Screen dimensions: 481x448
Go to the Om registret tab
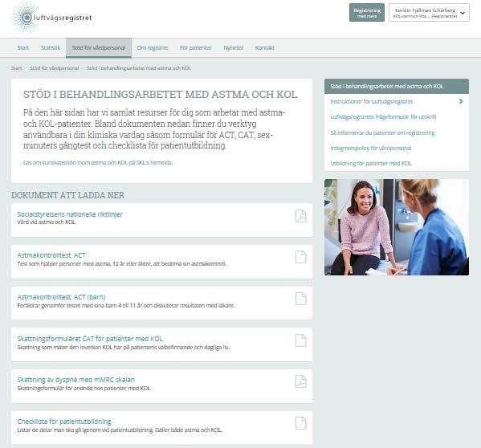[153, 48]
